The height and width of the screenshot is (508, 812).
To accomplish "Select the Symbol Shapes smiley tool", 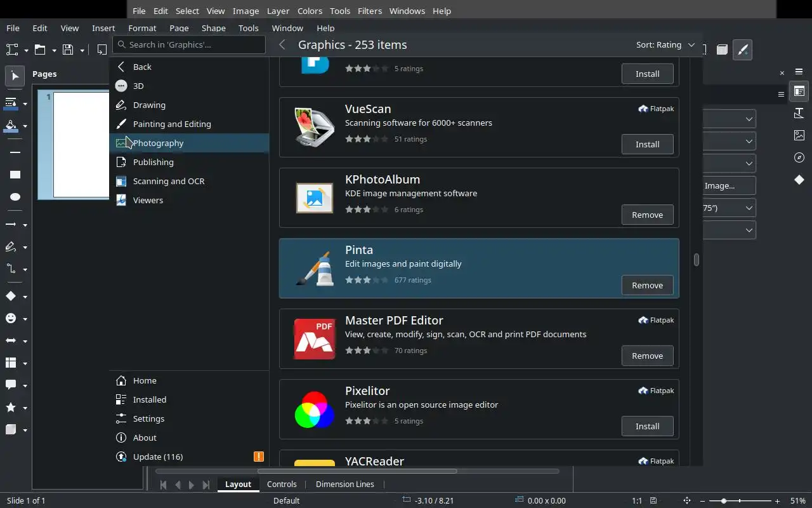I will coord(11,318).
